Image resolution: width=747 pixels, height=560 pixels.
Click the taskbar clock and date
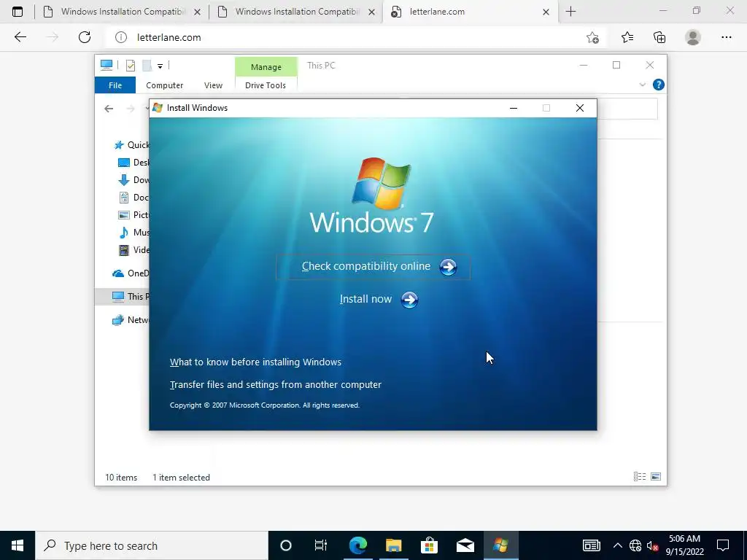(684, 545)
